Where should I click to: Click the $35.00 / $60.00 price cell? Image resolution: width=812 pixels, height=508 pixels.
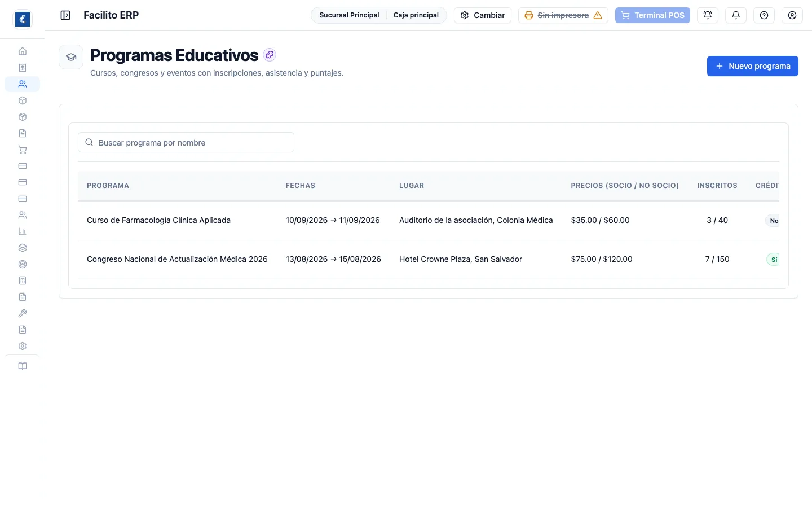pyautogui.click(x=600, y=220)
